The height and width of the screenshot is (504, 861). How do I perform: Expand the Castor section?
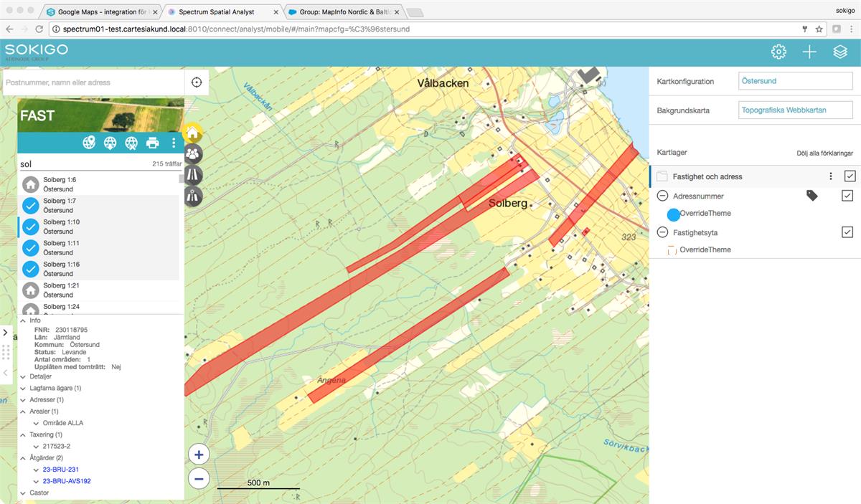tap(23, 493)
